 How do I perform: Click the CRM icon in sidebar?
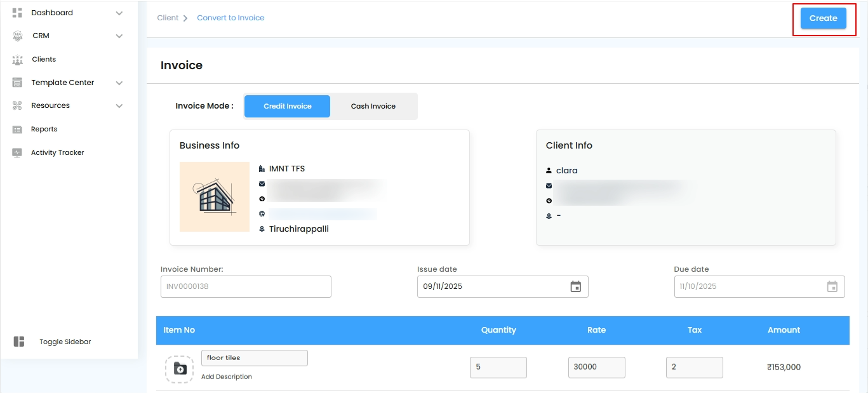click(x=18, y=36)
